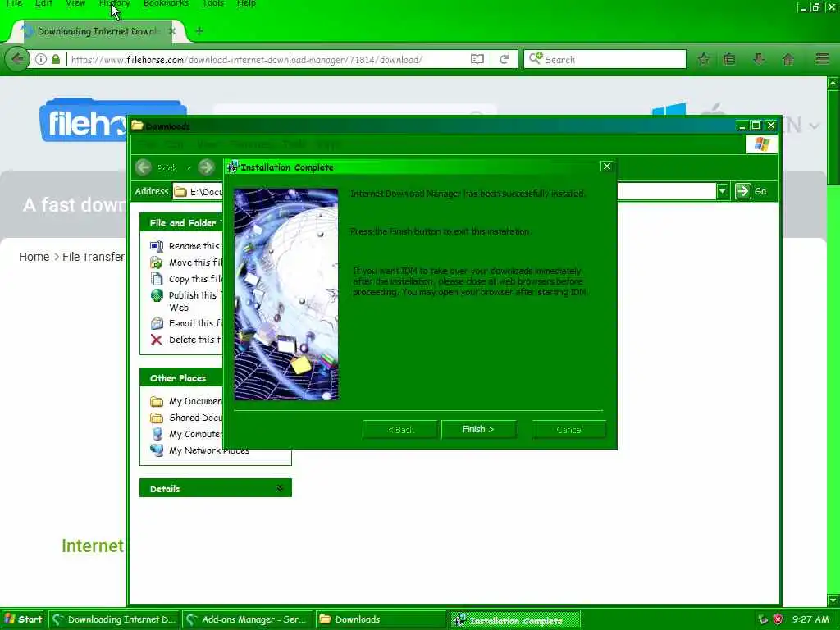Switch to Downloading Internet taskbar item

tap(115, 619)
